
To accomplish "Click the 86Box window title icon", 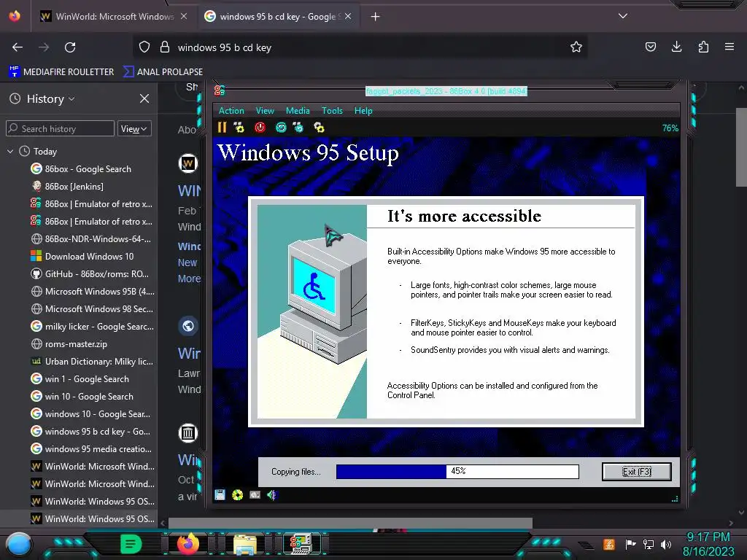I will (x=220, y=90).
